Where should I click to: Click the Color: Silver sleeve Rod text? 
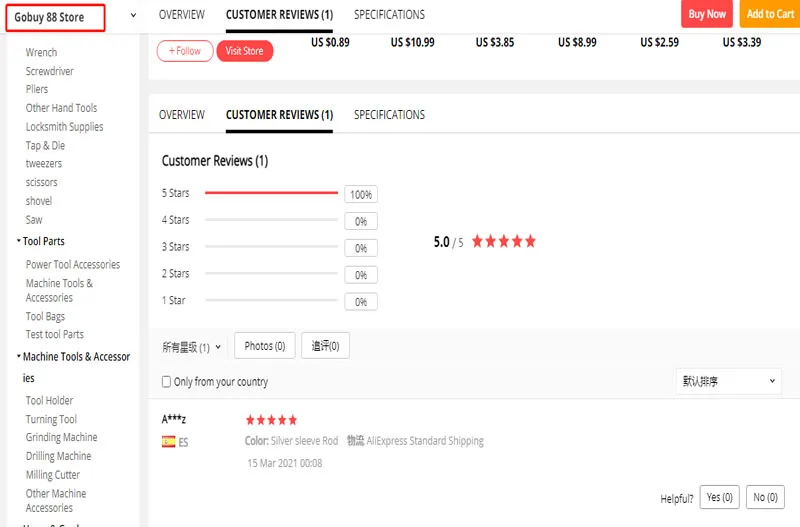coord(291,441)
